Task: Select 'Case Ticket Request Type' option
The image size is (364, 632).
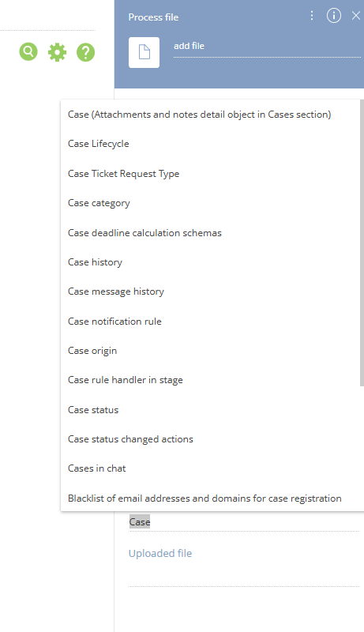Action: pyautogui.click(x=210, y=174)
